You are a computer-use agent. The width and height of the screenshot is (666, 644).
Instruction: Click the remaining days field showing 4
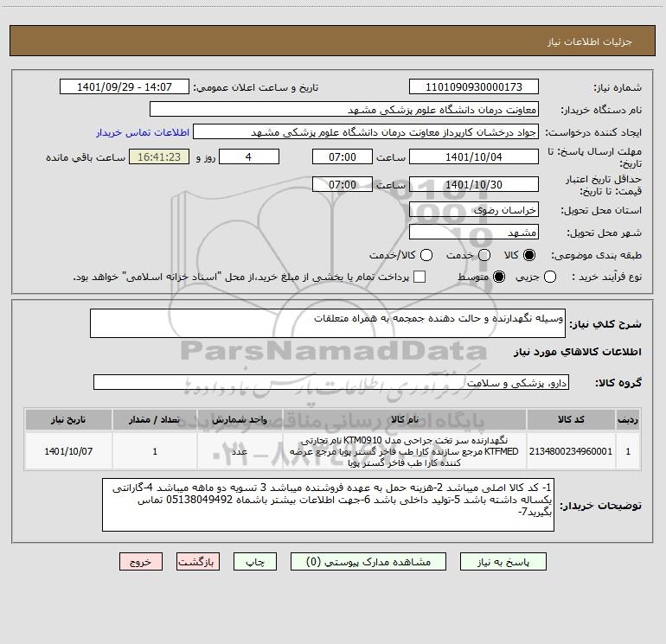coord(249,156)
